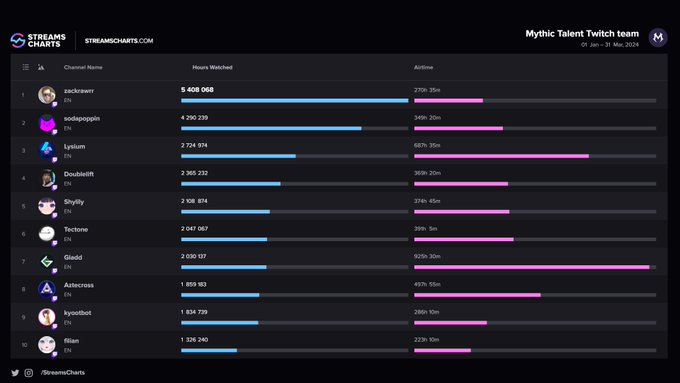Click Aztecross's pink airtime bar
Viewport: 680px width, 383px height.
point(477,295)
